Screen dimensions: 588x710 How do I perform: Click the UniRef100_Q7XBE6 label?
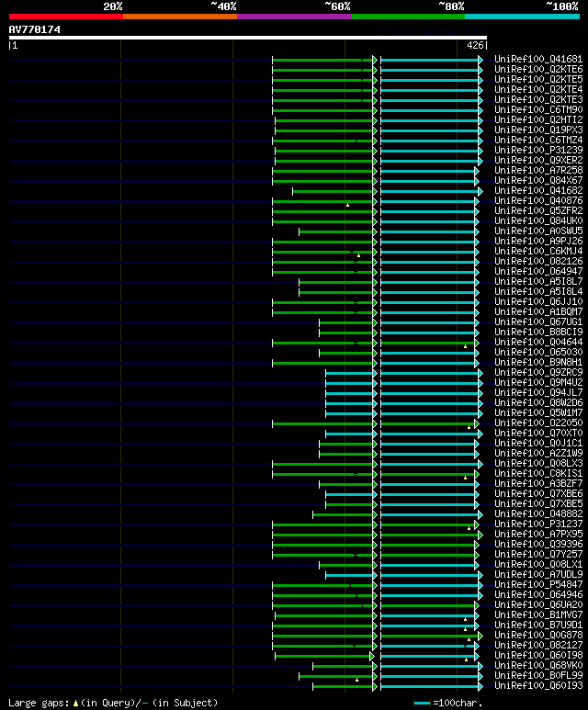[538, 494]
